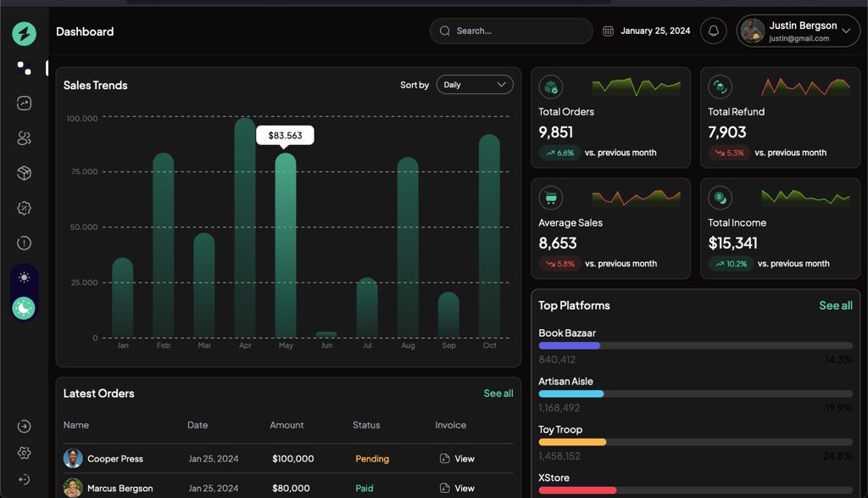Viewport: 868px width, 498px height.
Task: Click See all in Top Platforms
Action: coord(835,305)
